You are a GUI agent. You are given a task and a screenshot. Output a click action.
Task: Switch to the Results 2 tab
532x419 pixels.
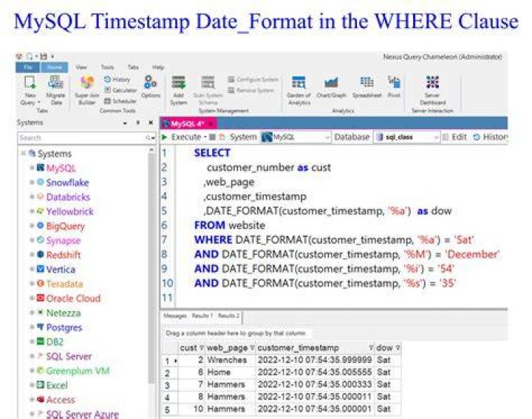[x=228, y=316]
